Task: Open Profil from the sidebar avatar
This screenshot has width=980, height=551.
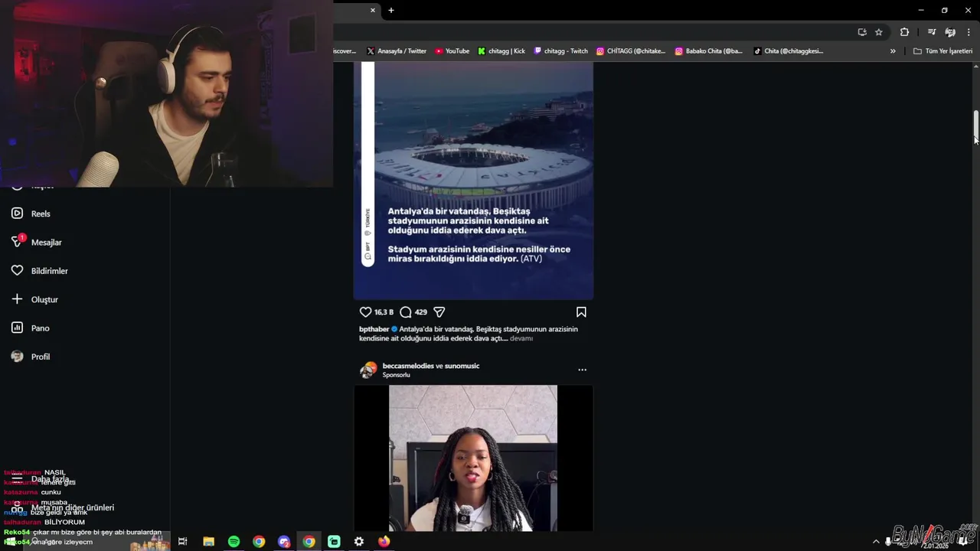Action: [31, 357]
